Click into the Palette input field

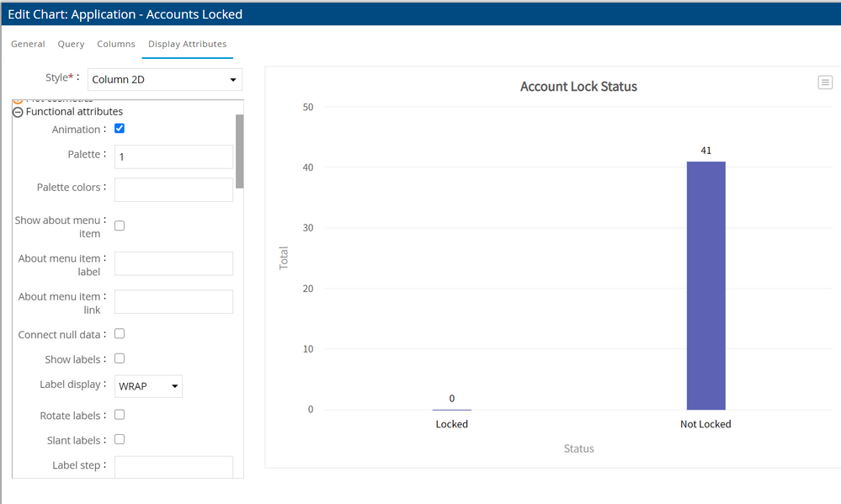coord(173,157)
